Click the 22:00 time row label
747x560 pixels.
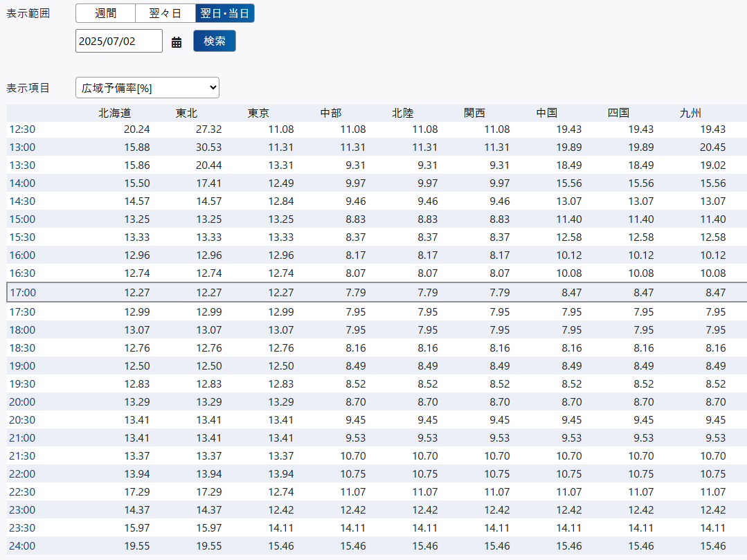click(22, 474)
